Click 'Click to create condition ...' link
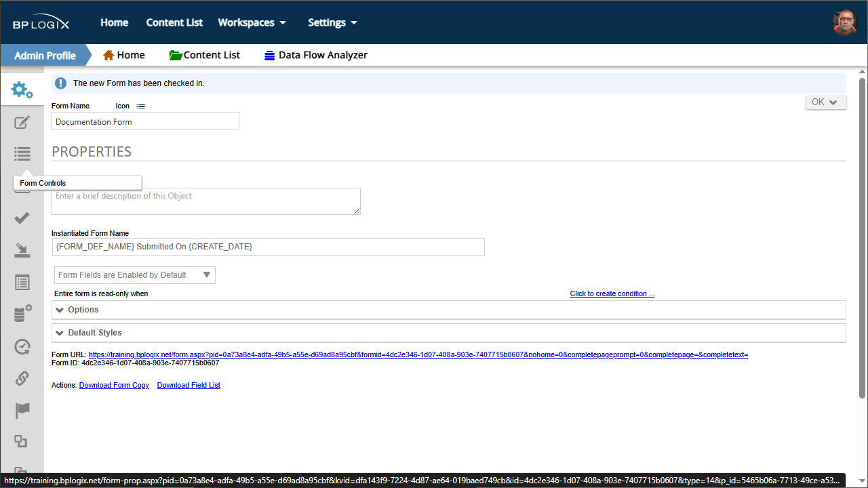 (612, 293)
